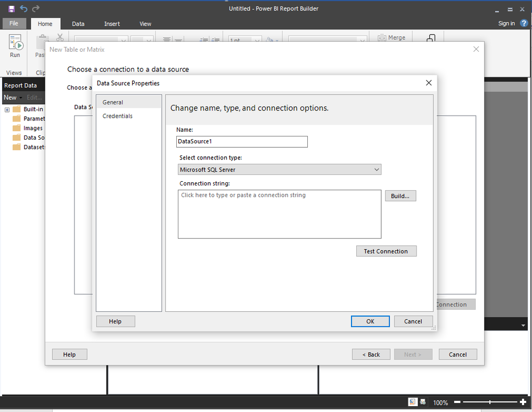The image size is (532, 412).
Task: Adjust the zoom slider handle
Action: point(489,402)
